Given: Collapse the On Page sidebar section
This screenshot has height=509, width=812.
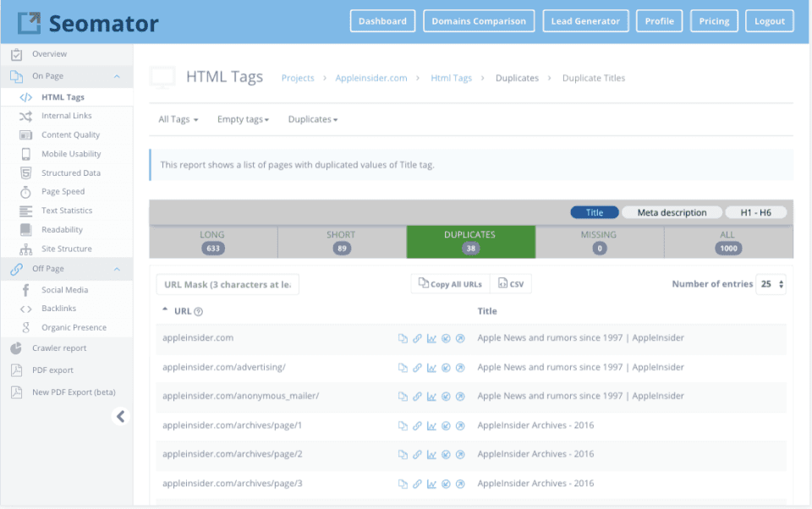Looking at the screenshot, I should [117, 76].
